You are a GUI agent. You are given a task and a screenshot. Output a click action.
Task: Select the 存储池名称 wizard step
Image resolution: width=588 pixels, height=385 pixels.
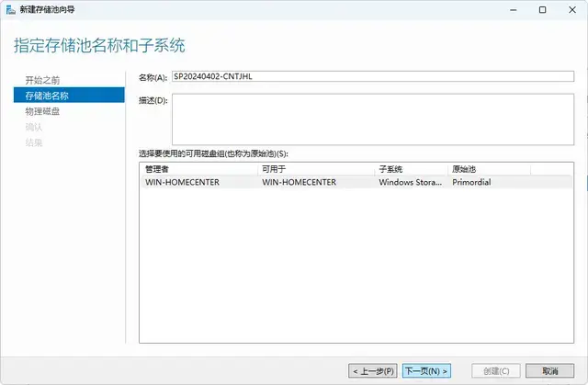69,96
